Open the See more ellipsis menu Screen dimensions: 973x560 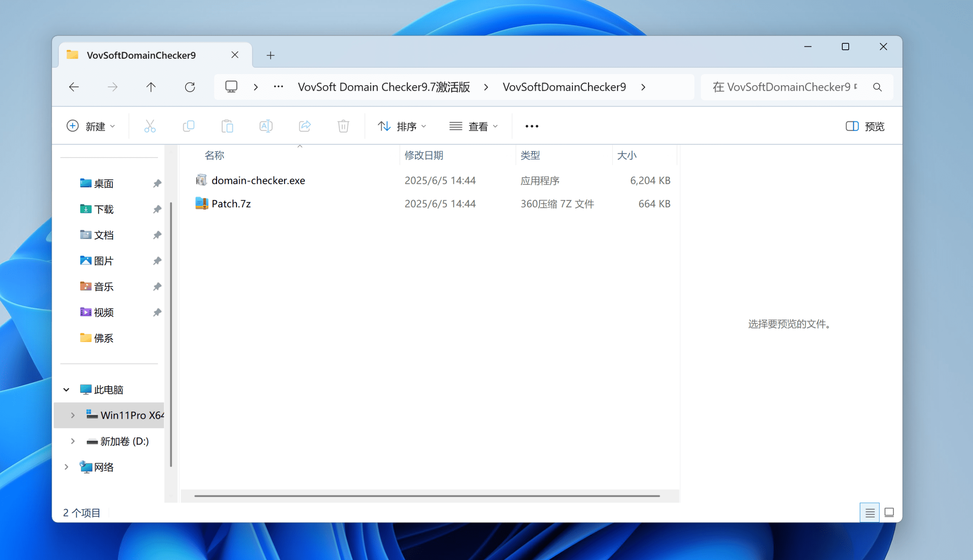click(532, 126)
